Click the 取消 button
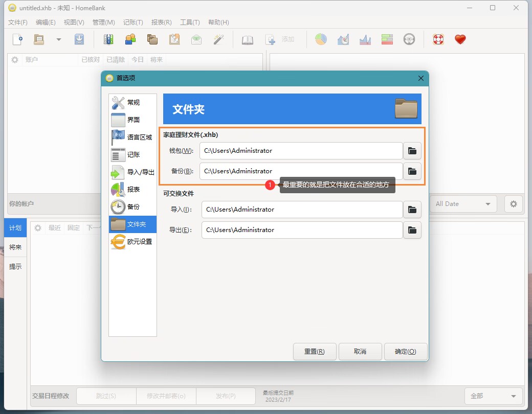Screen dimensions: 532x414 pos(360,352)
